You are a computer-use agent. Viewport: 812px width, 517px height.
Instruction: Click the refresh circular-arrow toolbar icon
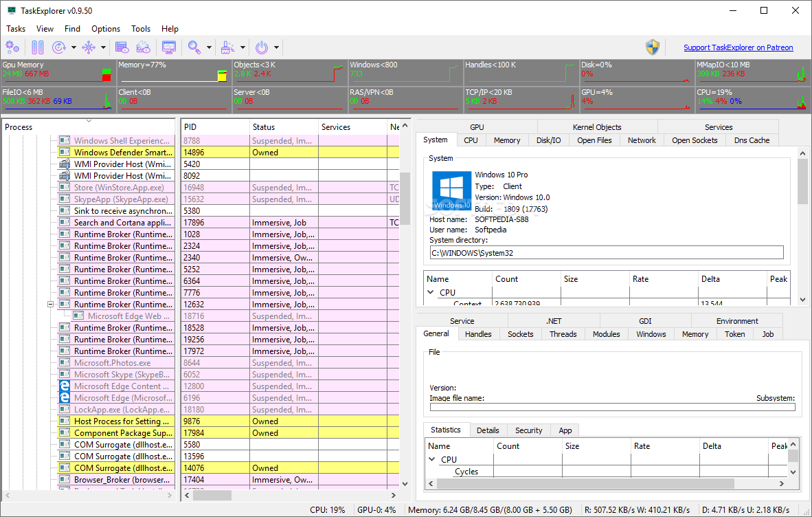[x=58, y=47]
